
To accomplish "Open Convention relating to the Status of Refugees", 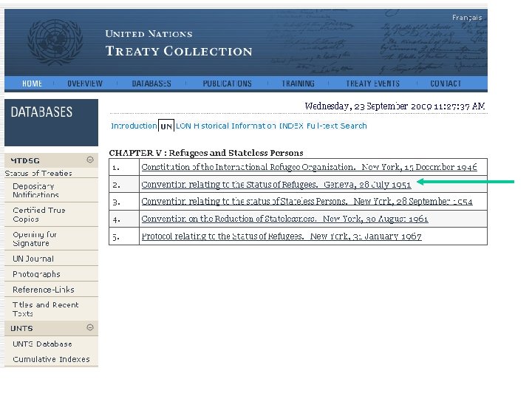I will click(x=276, y=185).
